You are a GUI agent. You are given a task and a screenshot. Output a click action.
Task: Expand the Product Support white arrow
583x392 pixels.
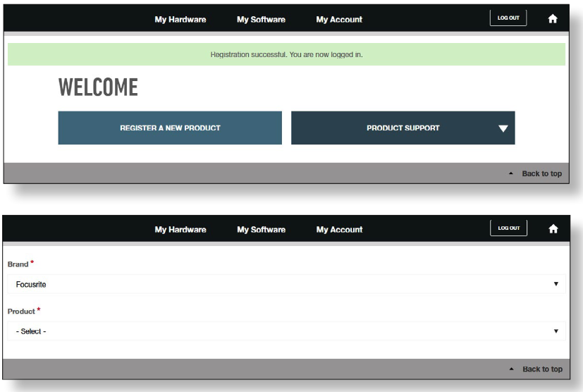[503, 128]
